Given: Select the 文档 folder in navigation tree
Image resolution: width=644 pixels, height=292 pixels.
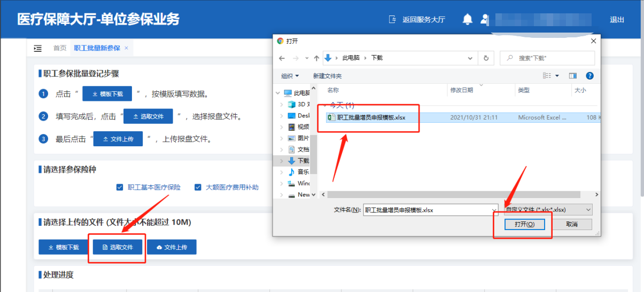Looking at the screenshot, I should click(x=299, y=149).
